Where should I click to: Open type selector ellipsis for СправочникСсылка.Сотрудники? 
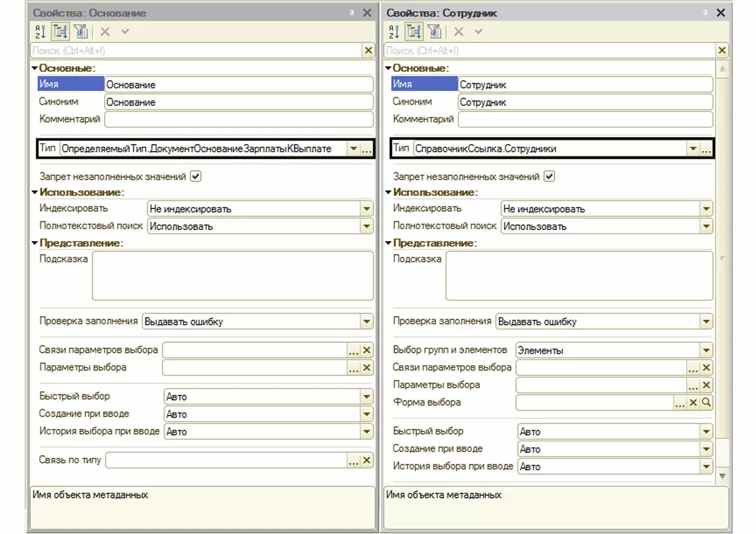coord(706,149)
